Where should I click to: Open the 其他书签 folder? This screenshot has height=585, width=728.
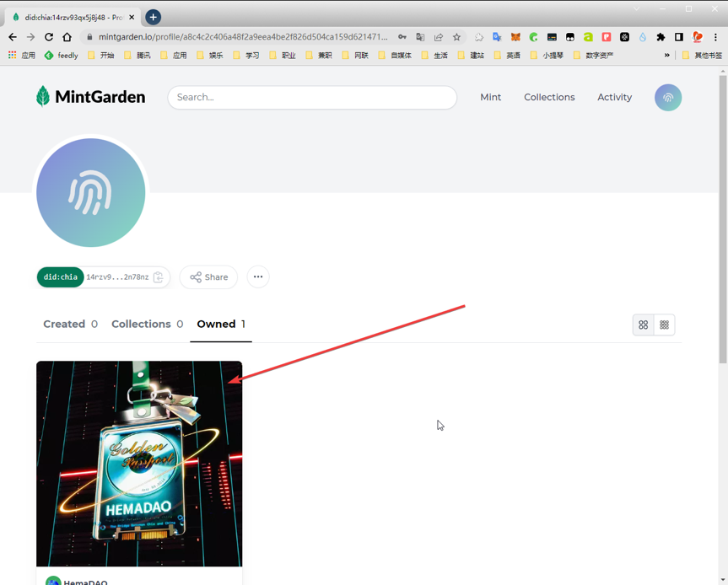(702, 55)
